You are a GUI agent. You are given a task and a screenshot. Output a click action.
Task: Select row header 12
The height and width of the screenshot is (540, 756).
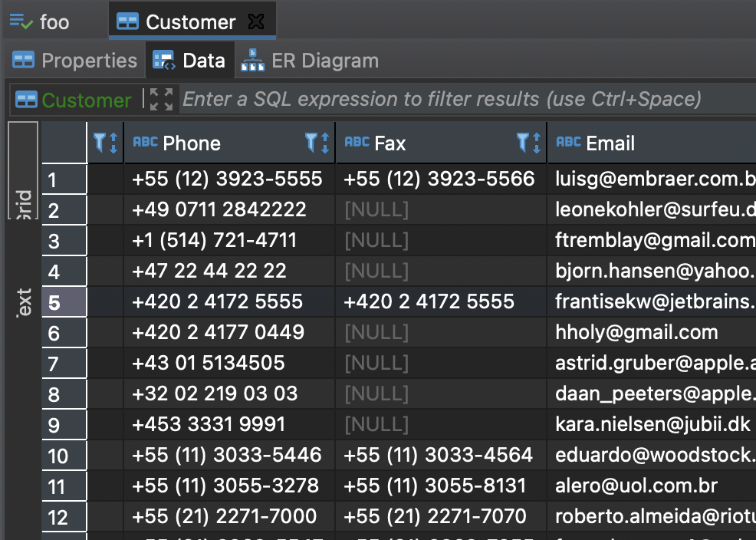pyautogui.click(x=64, y=517)
